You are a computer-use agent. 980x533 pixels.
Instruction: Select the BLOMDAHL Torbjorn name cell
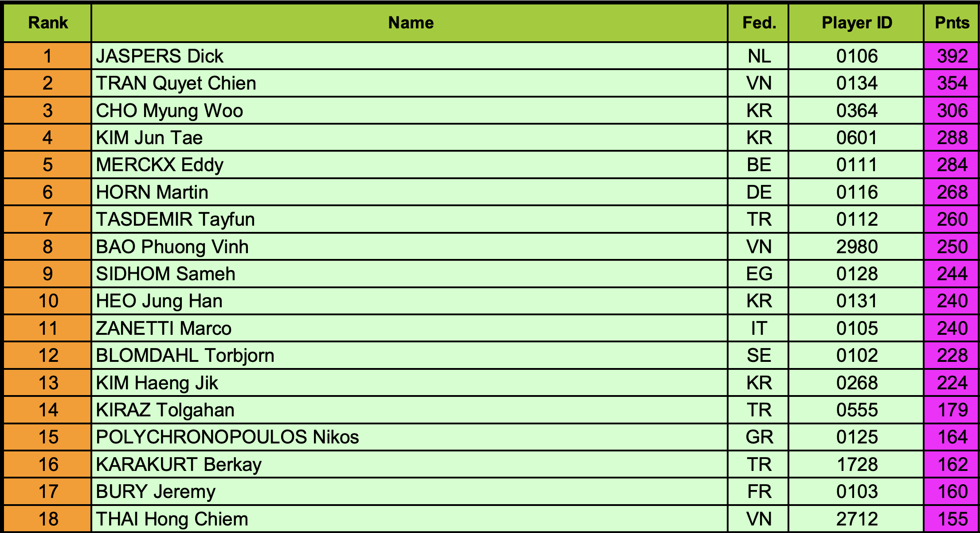point(410,356)
